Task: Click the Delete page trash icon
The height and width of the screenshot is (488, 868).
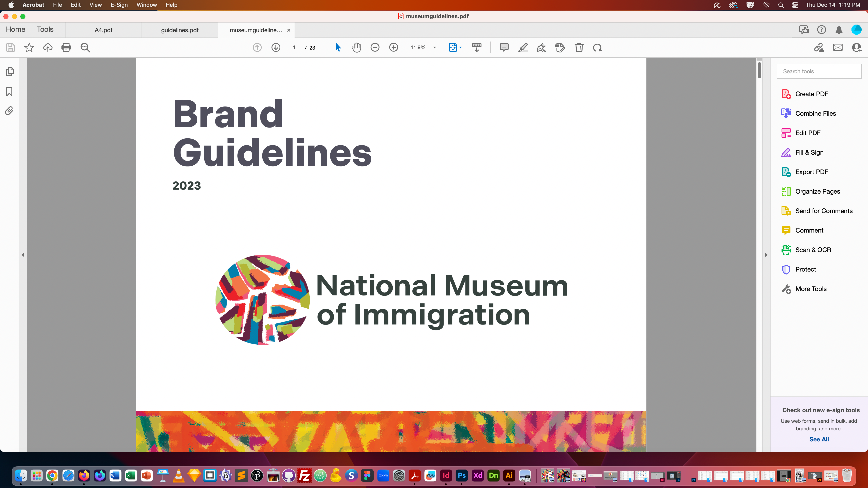Action: point(579,47)
